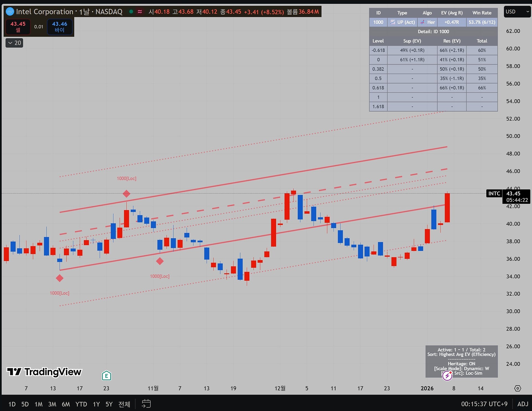Click the 1000[Loc] diamond marker at top

pos(126,194)
